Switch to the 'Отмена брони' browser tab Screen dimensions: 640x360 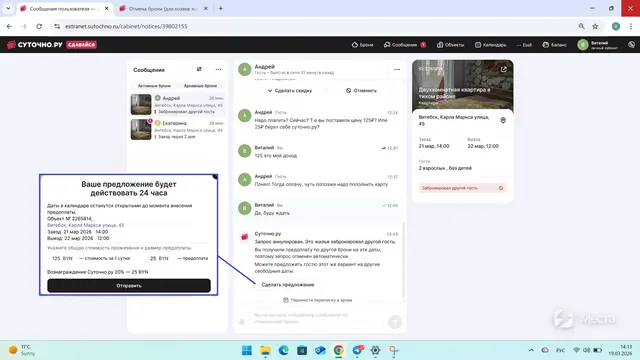pyautogui.click(x=163, y=9)
